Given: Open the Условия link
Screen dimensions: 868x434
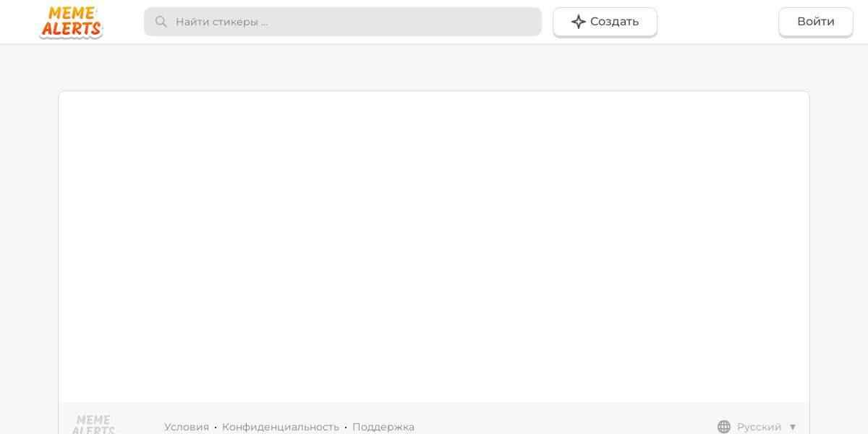Looking at the screenshot, I should (x=187, y=427).
